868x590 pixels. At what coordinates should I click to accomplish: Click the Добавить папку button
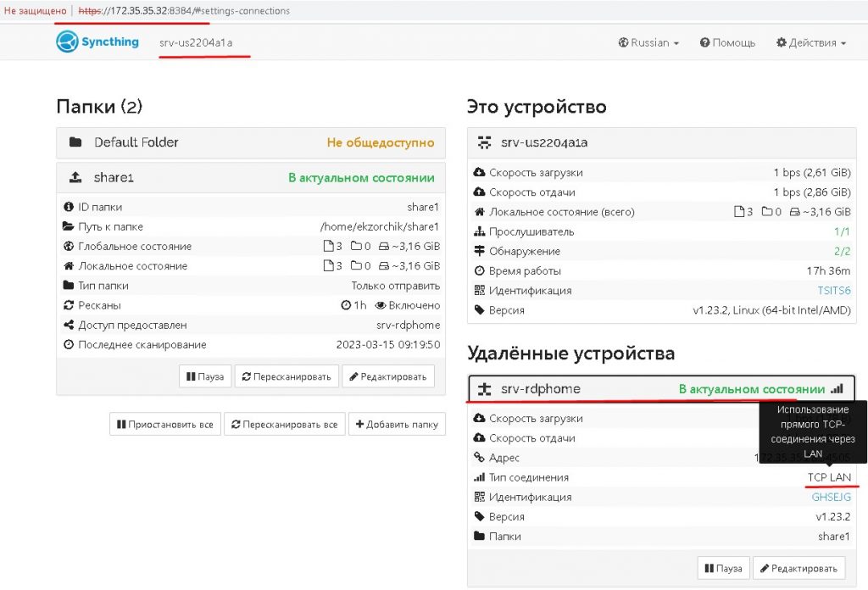[x=397, y=424]
